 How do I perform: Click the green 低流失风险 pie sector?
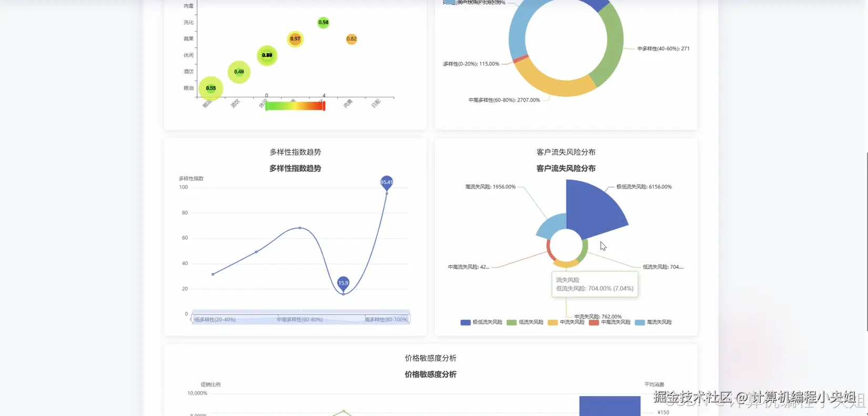point(584,250)
